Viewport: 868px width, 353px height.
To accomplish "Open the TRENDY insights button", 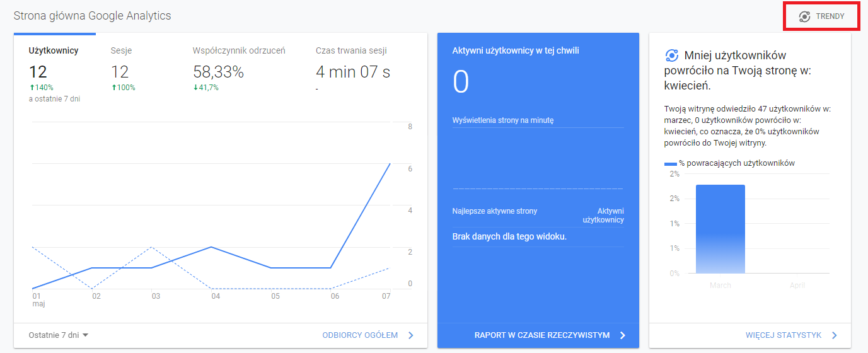I will [x=821, y=16].
